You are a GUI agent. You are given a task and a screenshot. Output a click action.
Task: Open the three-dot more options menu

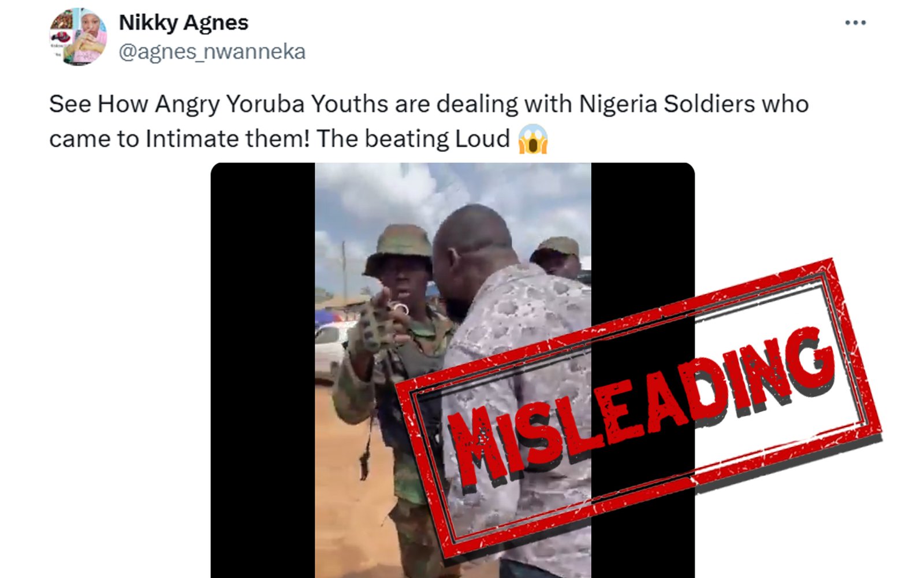[855, 23]
